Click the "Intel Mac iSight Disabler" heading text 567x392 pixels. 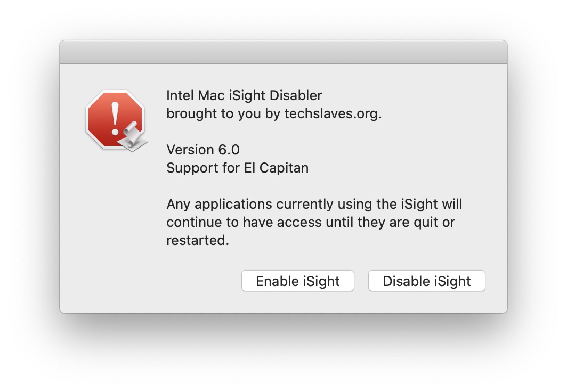coord(244,96)
